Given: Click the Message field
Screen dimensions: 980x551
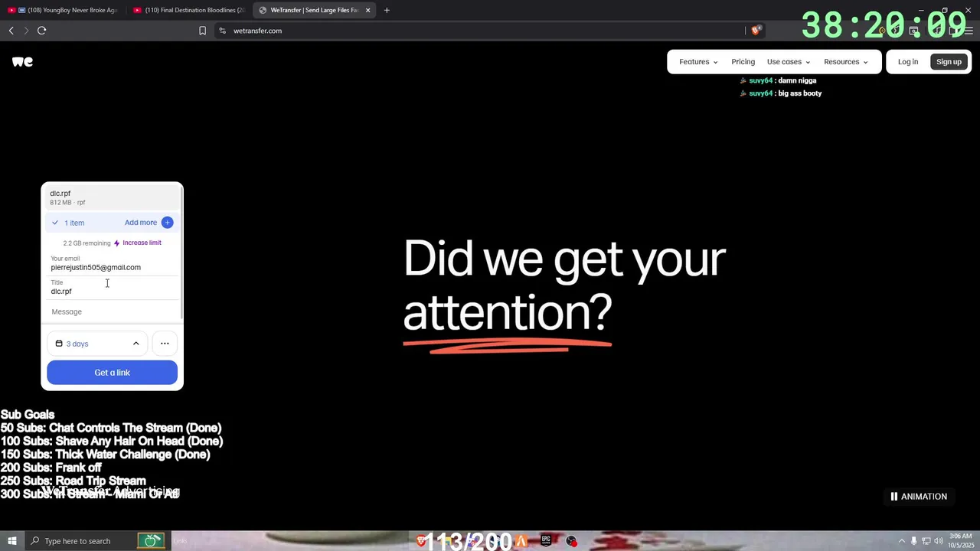Looking at the screenshot, I should click(x=113, y=312).
